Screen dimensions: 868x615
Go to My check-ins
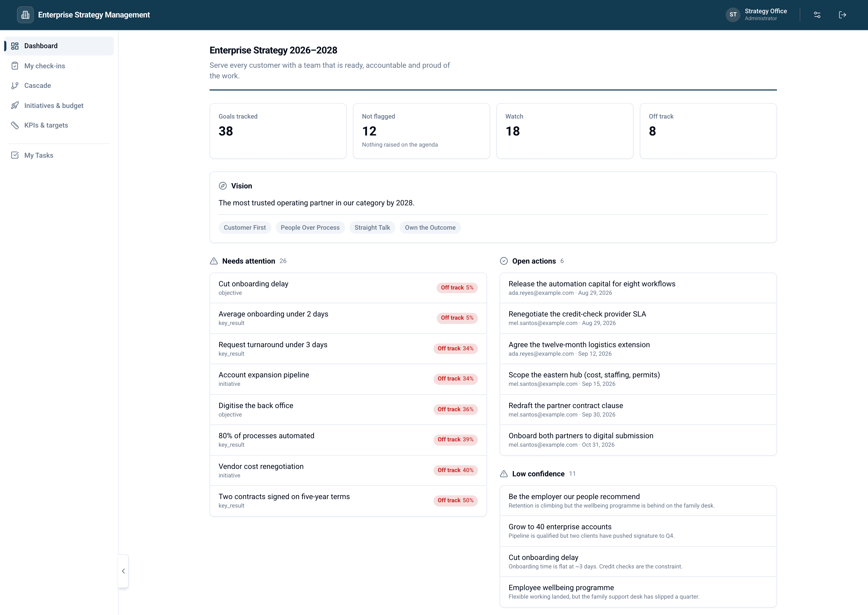tap(59, 66)
